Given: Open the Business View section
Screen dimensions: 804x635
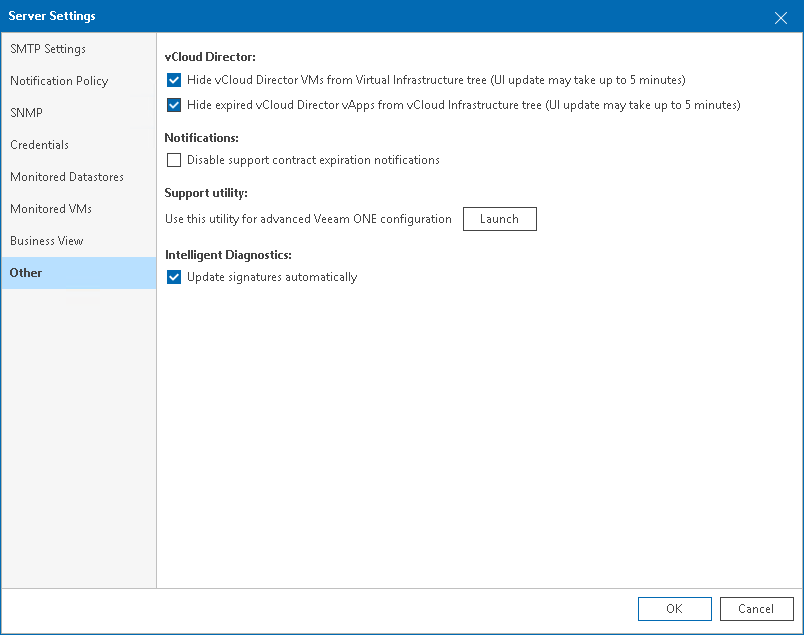Looking at the screenshot, I should tap(47, 241).
